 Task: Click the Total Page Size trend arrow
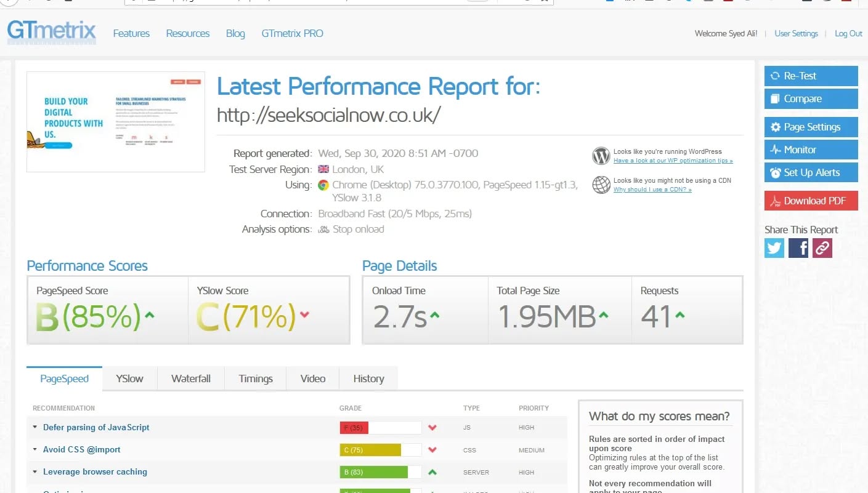coord(603,315)
